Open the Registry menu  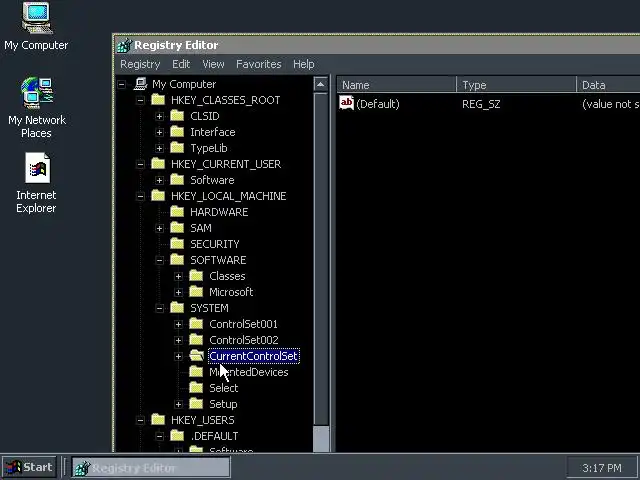click(140, 64)
